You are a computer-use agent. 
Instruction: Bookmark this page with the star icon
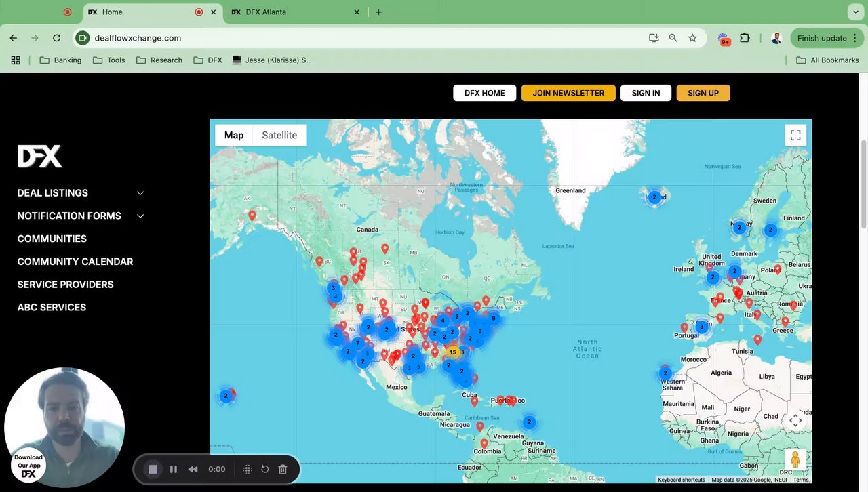[692, 38]
